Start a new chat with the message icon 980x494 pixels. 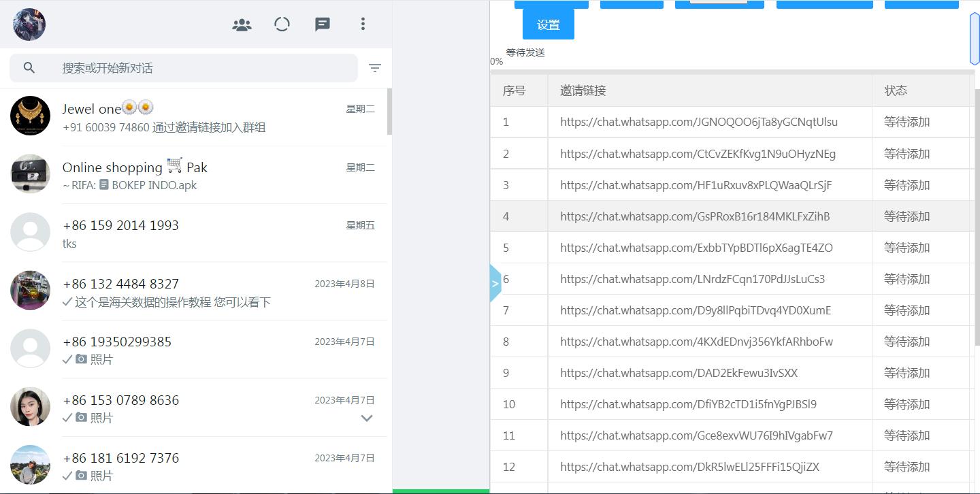click(x=322, y=24)
